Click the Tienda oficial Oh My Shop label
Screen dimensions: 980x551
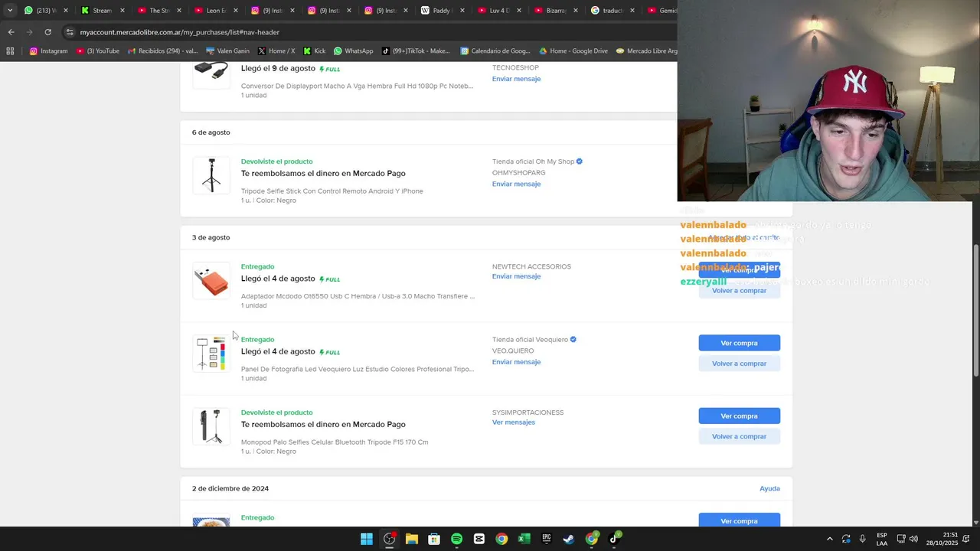[533, 161]
